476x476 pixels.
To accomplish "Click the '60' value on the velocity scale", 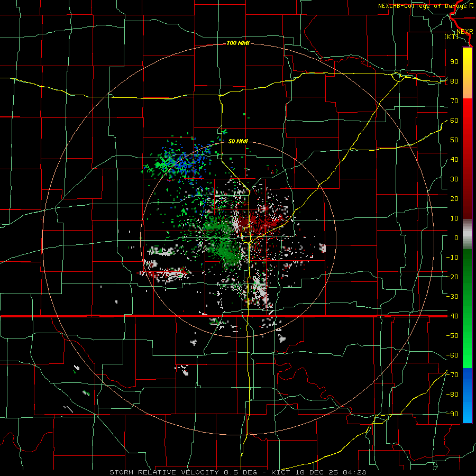I will [x=454, y=121].
